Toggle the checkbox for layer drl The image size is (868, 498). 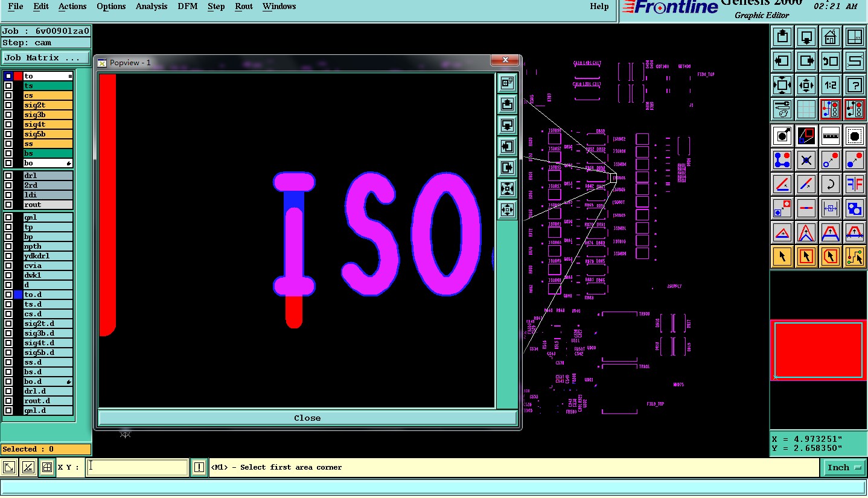(8, 176)
